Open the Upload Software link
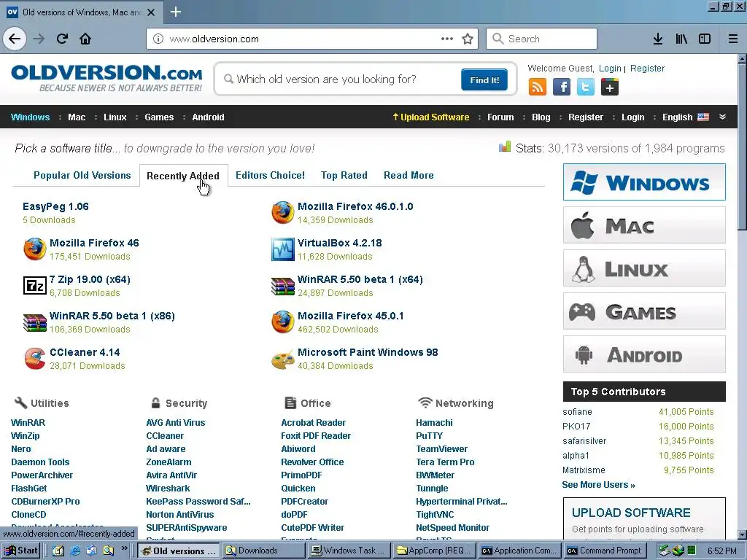Viewport: 747px width, 560px height. pyautogui.click(x=430, y=117)
